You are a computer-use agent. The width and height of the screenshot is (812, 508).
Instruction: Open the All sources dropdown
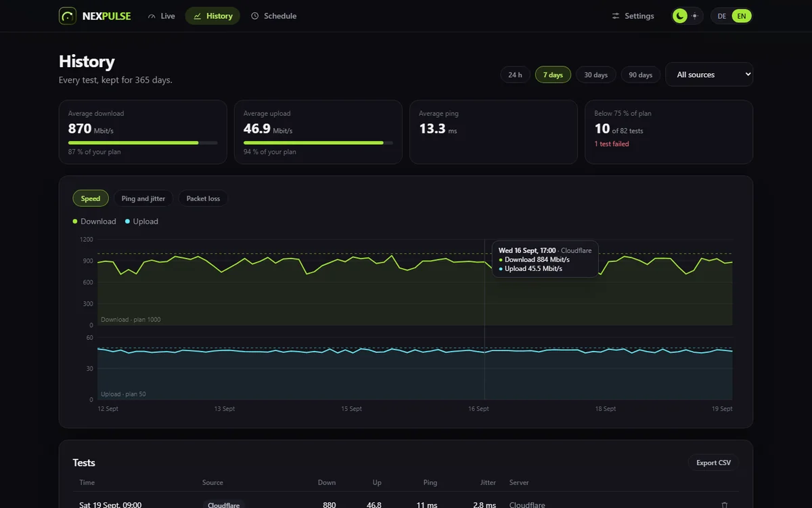pyautogui.click(x=709, y=75)
